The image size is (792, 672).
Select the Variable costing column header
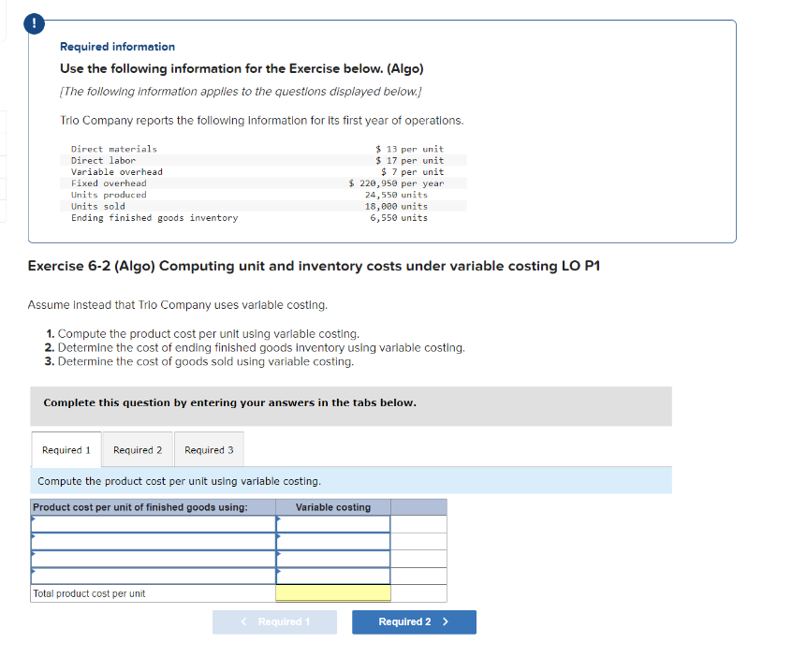[332, 506]
